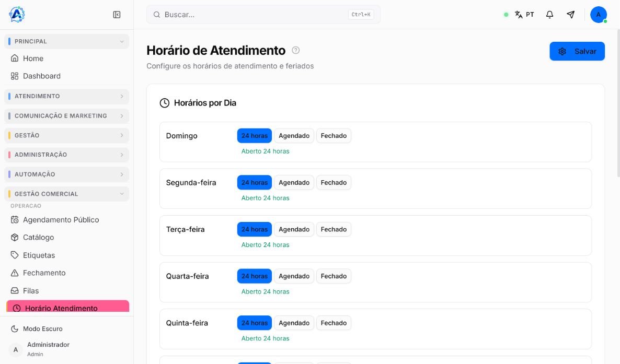Viewport: 620px width, 364px height.
Task: Click the Salvar button
Action: 577,51
